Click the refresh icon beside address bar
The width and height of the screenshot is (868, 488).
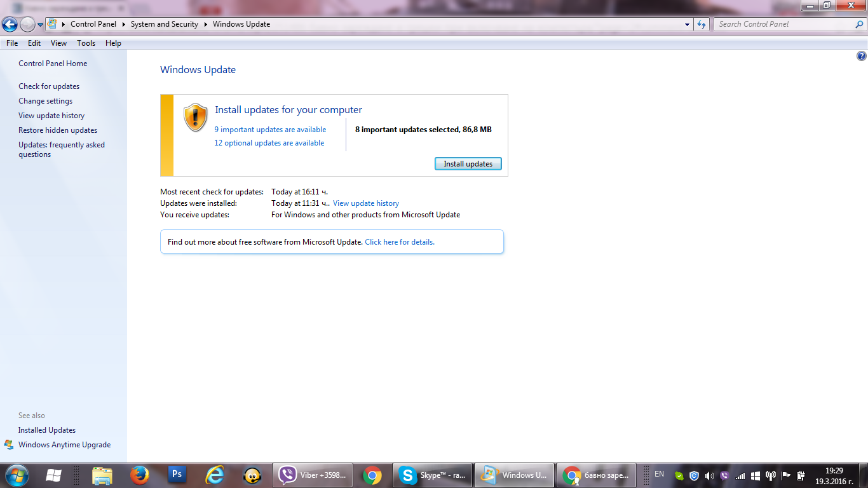pos(702,24)
